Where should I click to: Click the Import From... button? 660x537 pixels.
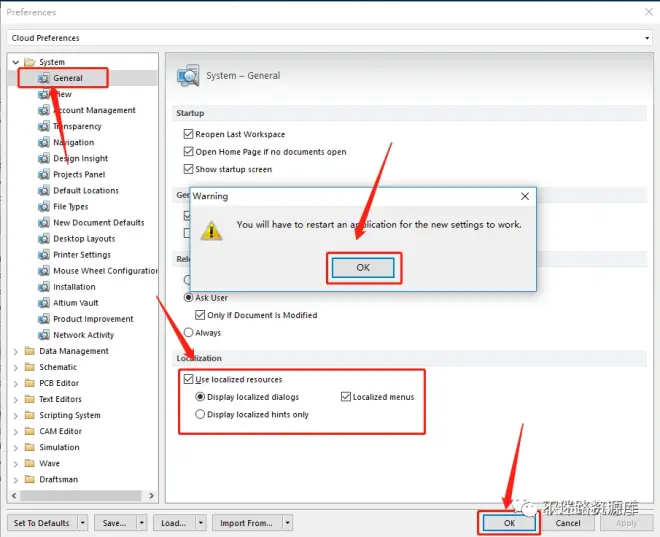pyautogui.click(x=247, y=523)
